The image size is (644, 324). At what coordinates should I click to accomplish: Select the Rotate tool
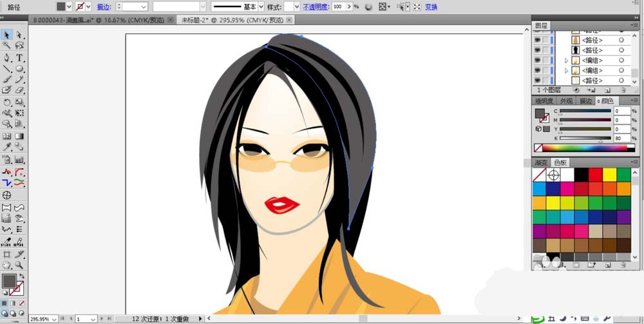tap(7, 102)
